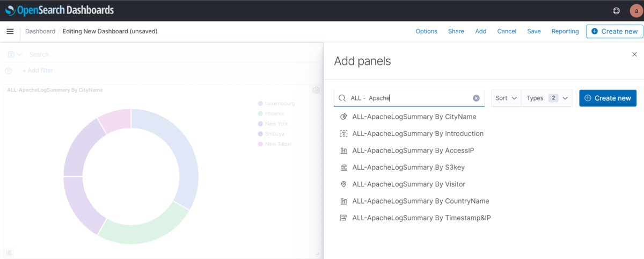Add ALL-ApacheLogSummary By AccessIP panel
Screen dimensions: 644x259
[x=413, y=150]
